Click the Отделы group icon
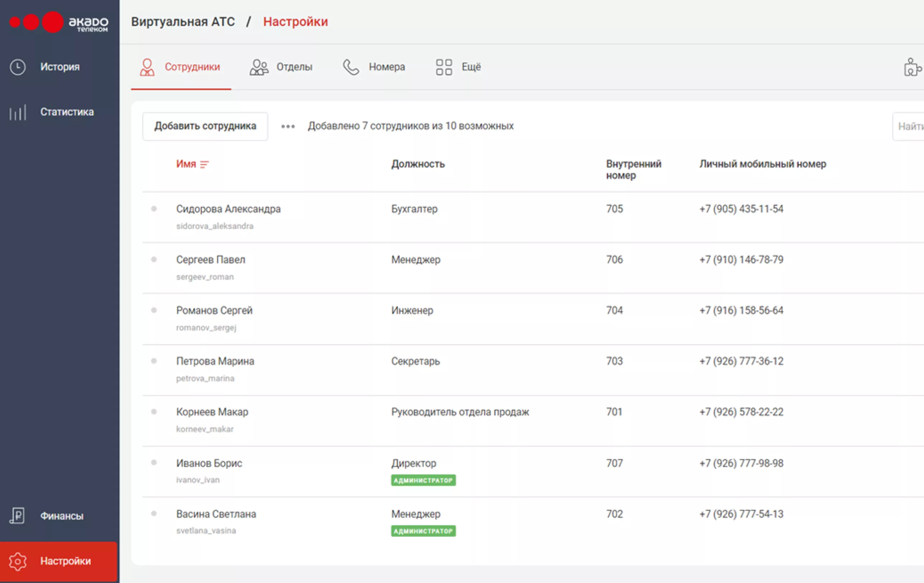 pos(259,67)
